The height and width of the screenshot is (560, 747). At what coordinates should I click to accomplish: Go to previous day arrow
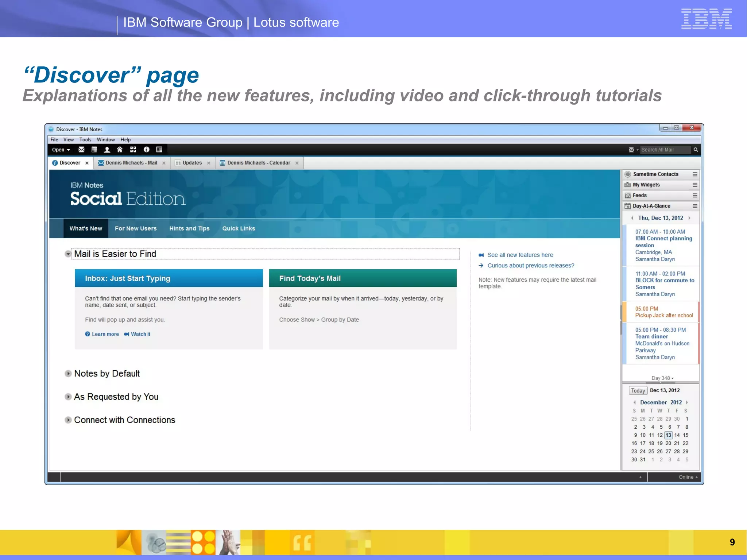632,218
